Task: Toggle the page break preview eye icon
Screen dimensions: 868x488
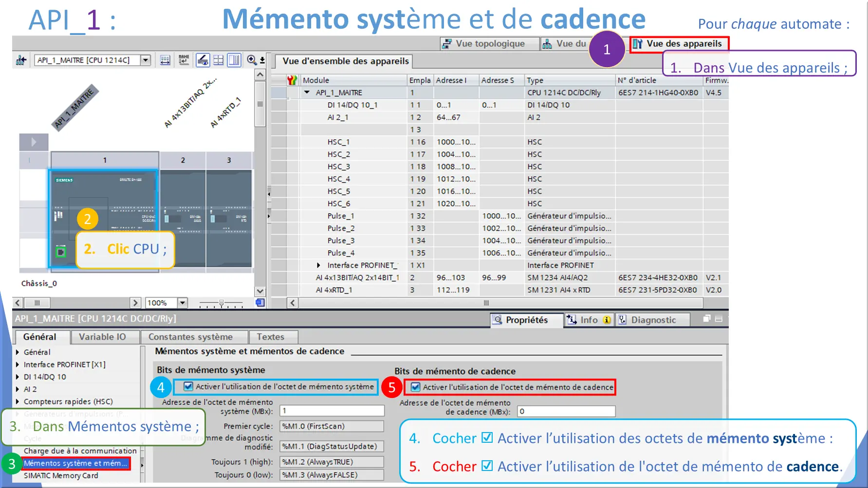Action: (x=203, y=60)
